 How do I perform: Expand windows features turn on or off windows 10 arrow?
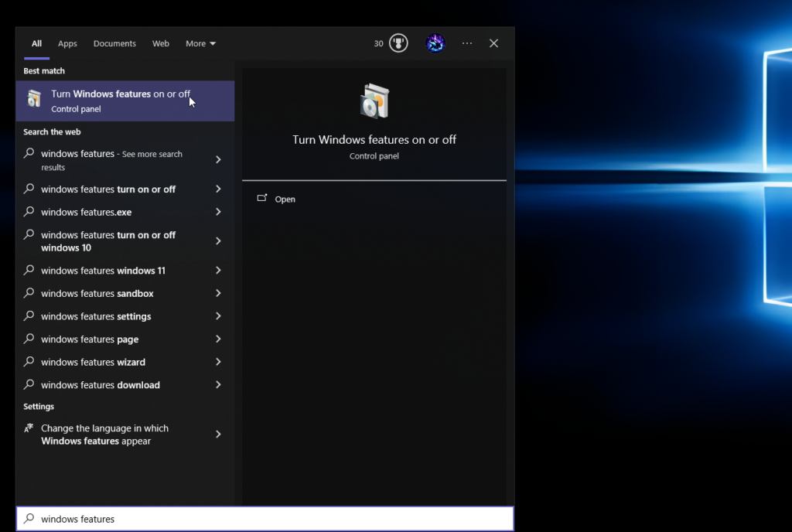(x=218, y=241)
